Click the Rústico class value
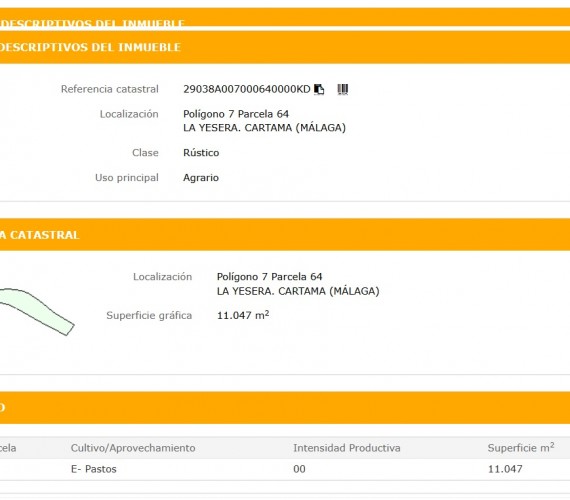The height and width of the screenshot is (500, 570). (x=201, y=152)
